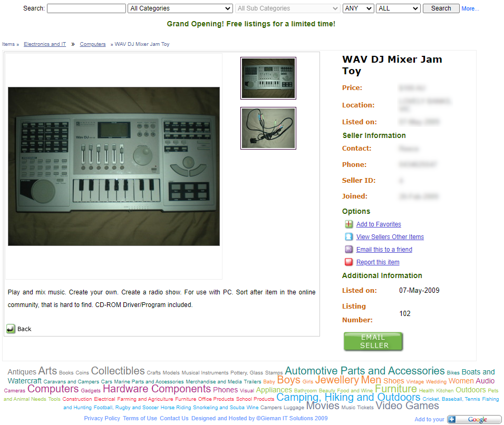
Task: Expand the All Sub Categories dropdown
Action: [287, 8]
